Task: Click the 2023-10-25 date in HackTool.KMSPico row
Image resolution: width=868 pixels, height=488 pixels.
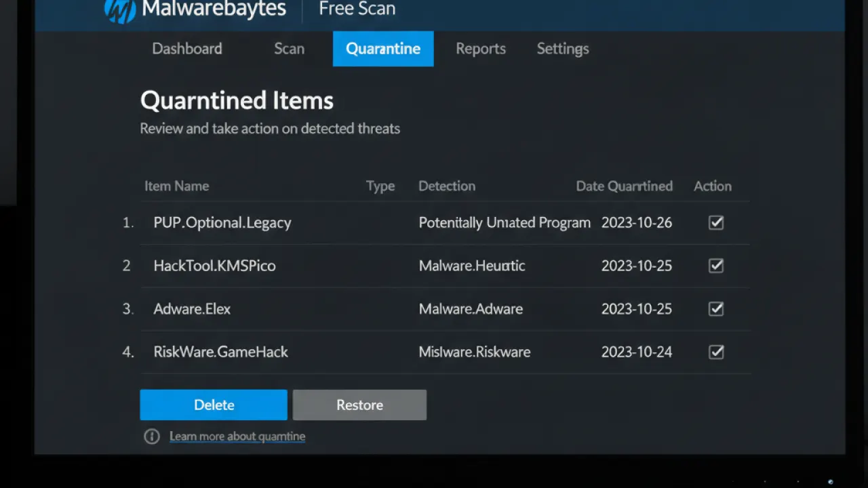Action: click(x=637, y=266)
